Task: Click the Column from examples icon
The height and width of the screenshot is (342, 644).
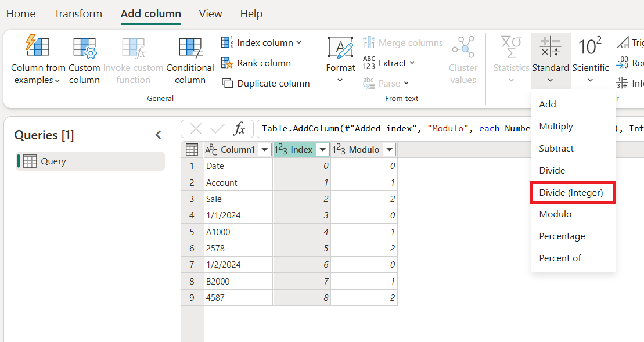Action: point(38,46)
